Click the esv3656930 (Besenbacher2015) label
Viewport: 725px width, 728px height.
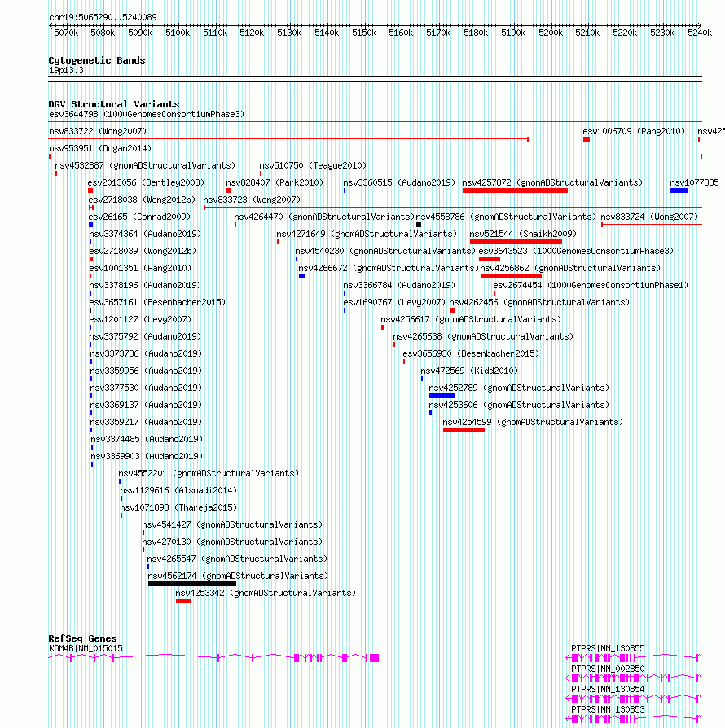pos(471,353)
